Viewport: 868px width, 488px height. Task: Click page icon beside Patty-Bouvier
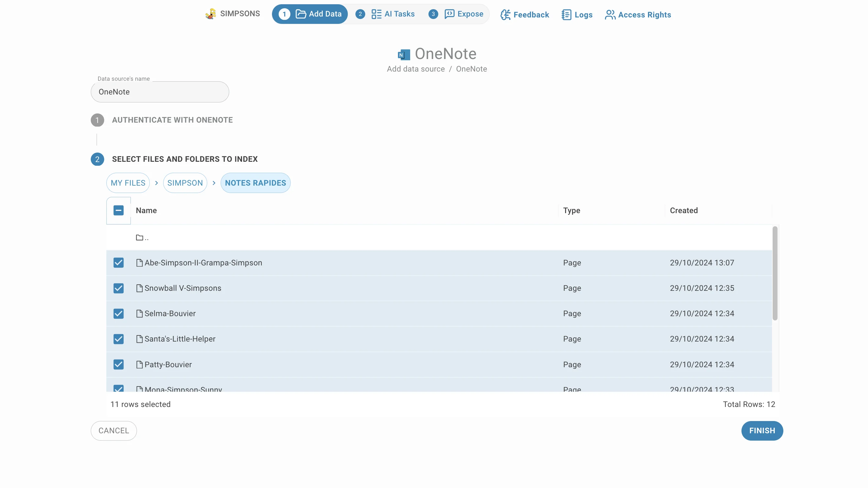point(139,365)
